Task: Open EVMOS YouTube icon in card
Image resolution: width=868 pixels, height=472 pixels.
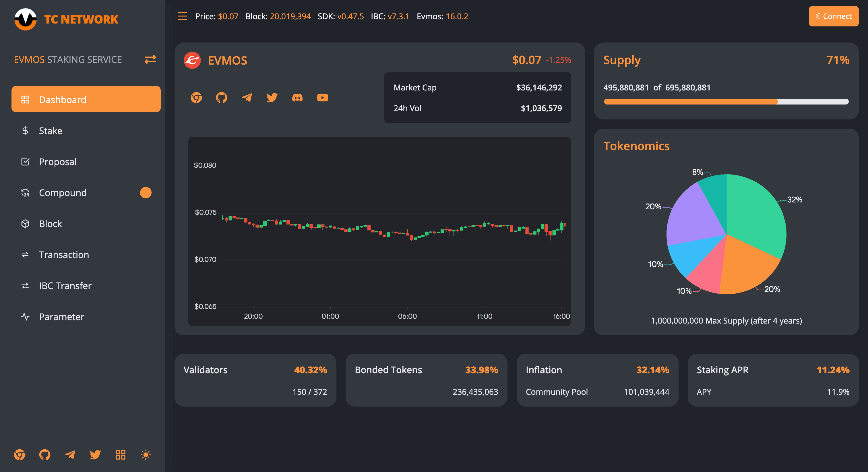Action: coord(322,98)
